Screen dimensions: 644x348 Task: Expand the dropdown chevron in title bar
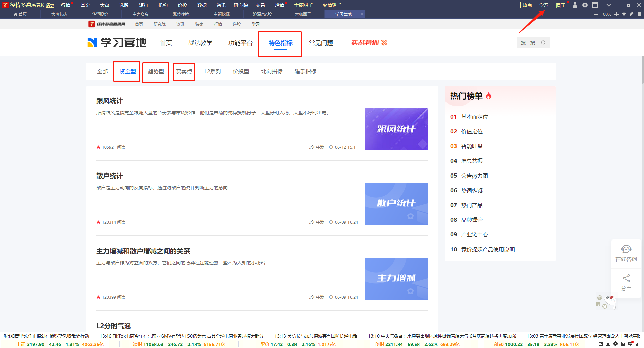[609, 5]
